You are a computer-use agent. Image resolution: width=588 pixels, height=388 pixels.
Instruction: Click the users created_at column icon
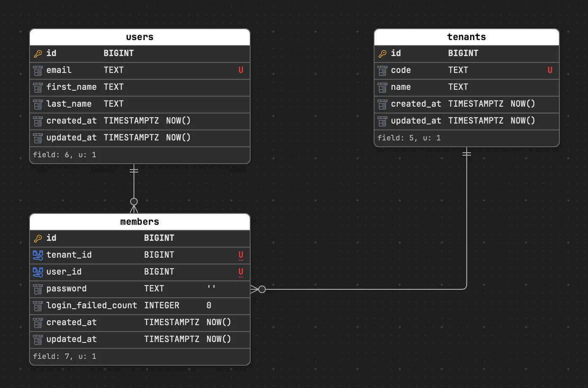tap(38, 121)
